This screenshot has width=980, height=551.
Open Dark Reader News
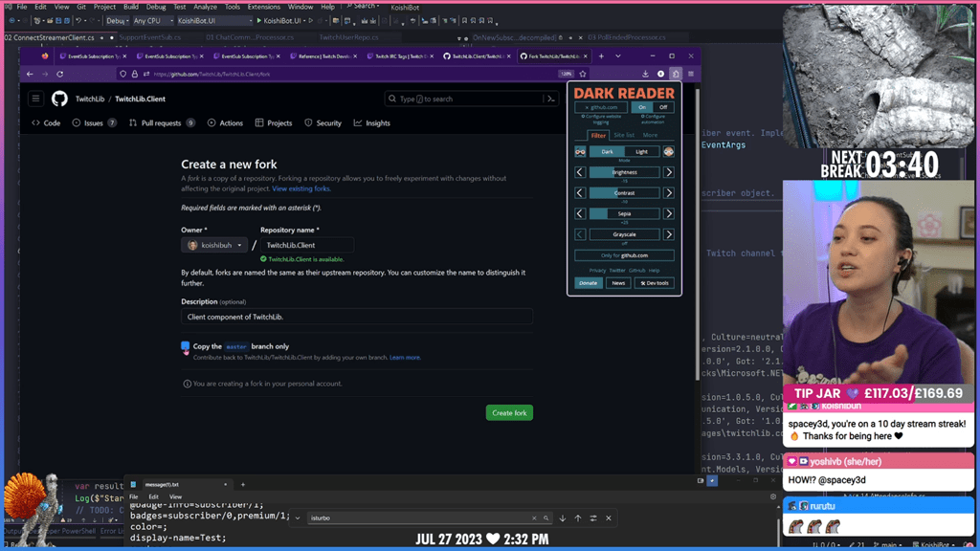coord(618,283)
